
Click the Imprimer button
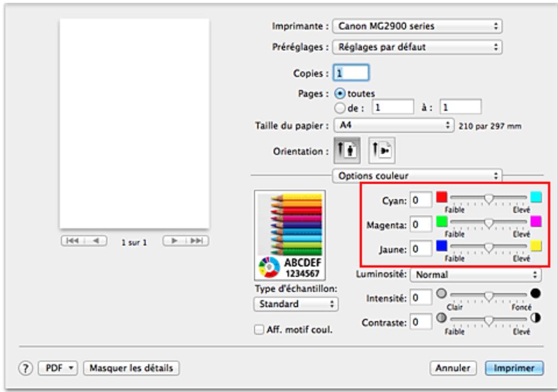click(x=514, y=368)
